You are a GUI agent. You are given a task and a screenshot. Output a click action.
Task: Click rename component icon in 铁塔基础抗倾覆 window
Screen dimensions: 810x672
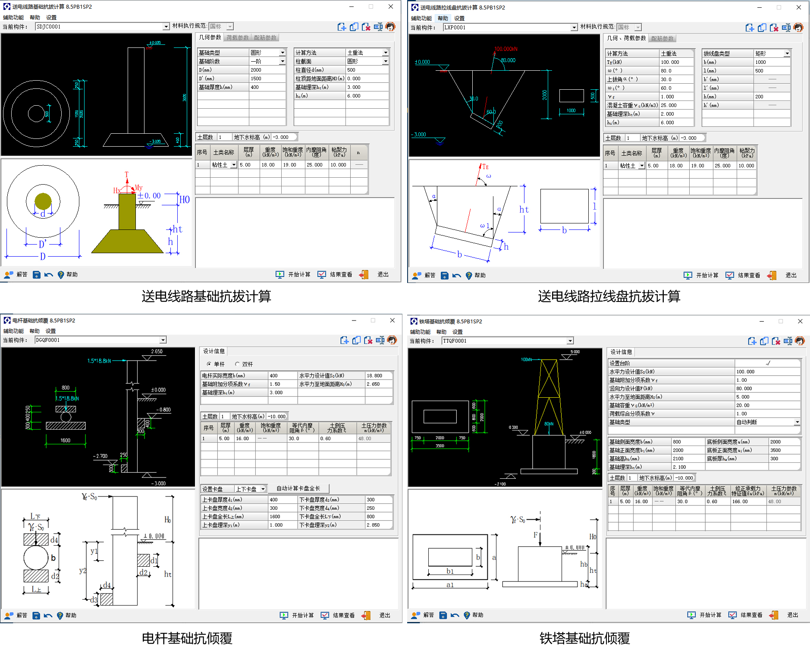click(788, 342)
